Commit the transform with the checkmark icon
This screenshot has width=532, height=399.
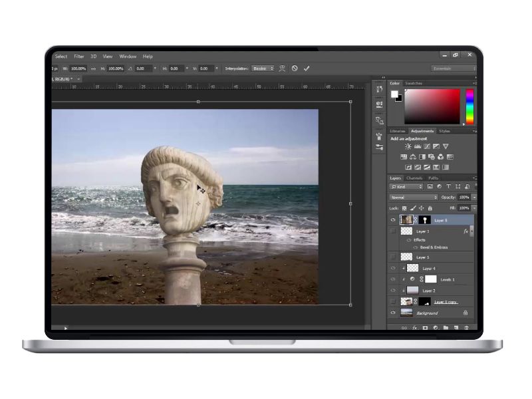pos(306,68)
